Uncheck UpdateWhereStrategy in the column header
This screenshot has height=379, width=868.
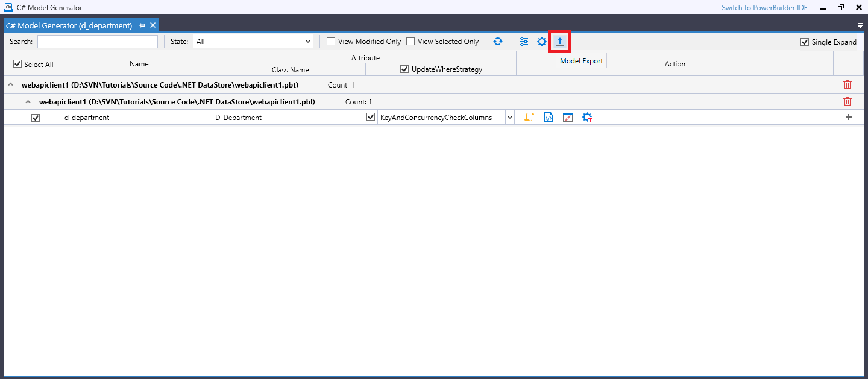[x=404, y=69]
